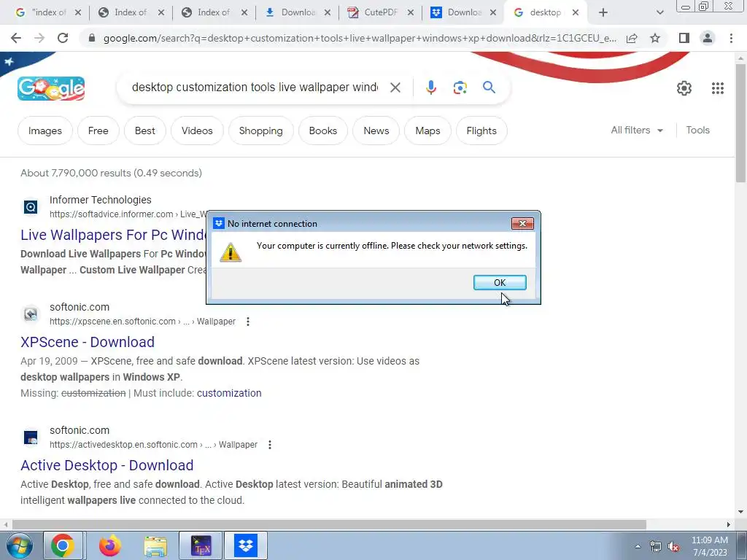747x560 pixels.
Task: Filter results by Videos
Action: 197,131
